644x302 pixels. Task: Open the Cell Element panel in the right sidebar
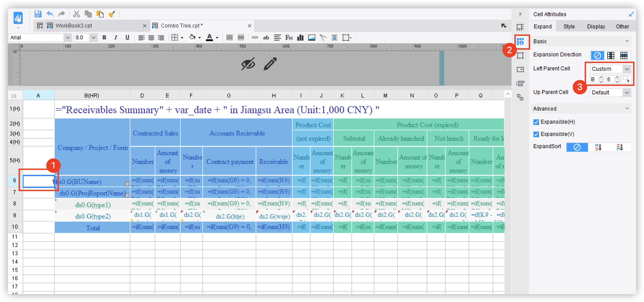point(520,69)
